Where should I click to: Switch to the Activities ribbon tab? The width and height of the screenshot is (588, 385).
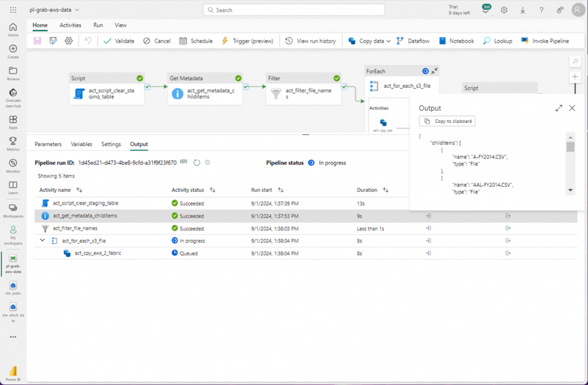pos(71,25)
